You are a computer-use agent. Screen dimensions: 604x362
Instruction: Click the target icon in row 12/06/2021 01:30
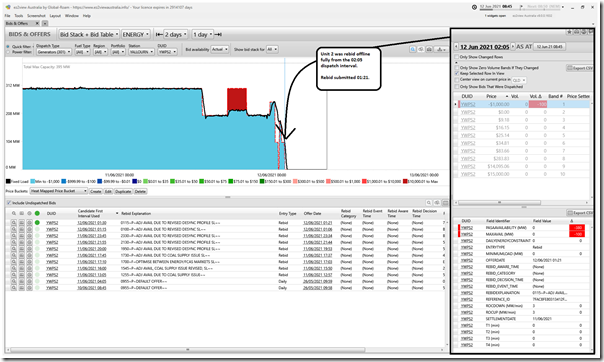pyautogui.click(x=29, y=223)
